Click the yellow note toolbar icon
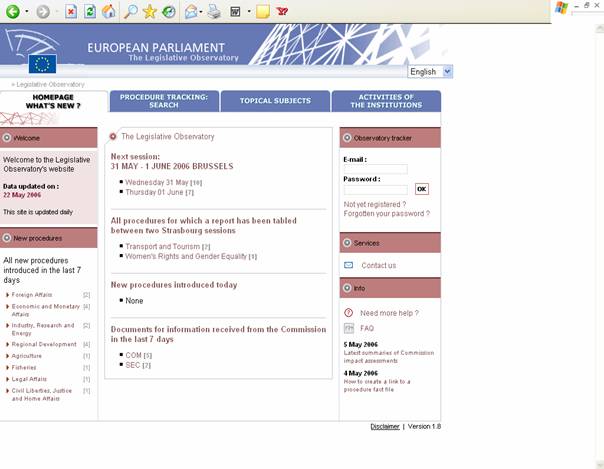 tap(263, 12)
